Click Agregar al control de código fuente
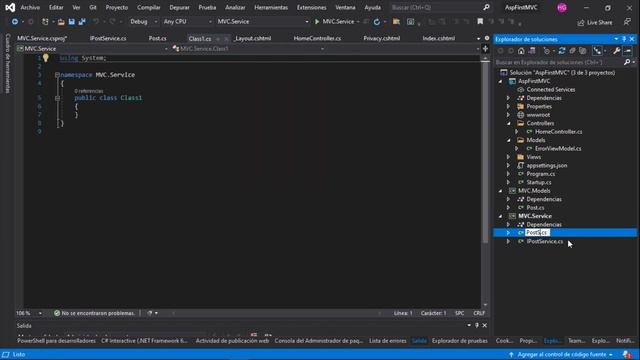Screen dimensions: 640x360 (x=561, y=354)
